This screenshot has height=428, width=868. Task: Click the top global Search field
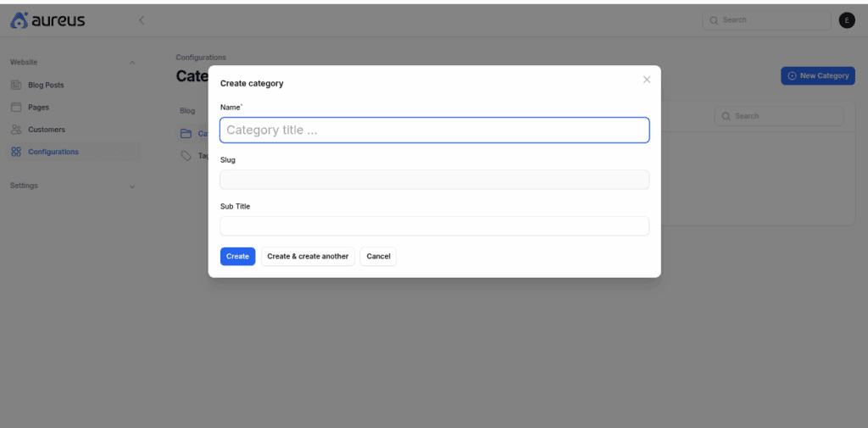pyautogui.click(x=766, y=20)
